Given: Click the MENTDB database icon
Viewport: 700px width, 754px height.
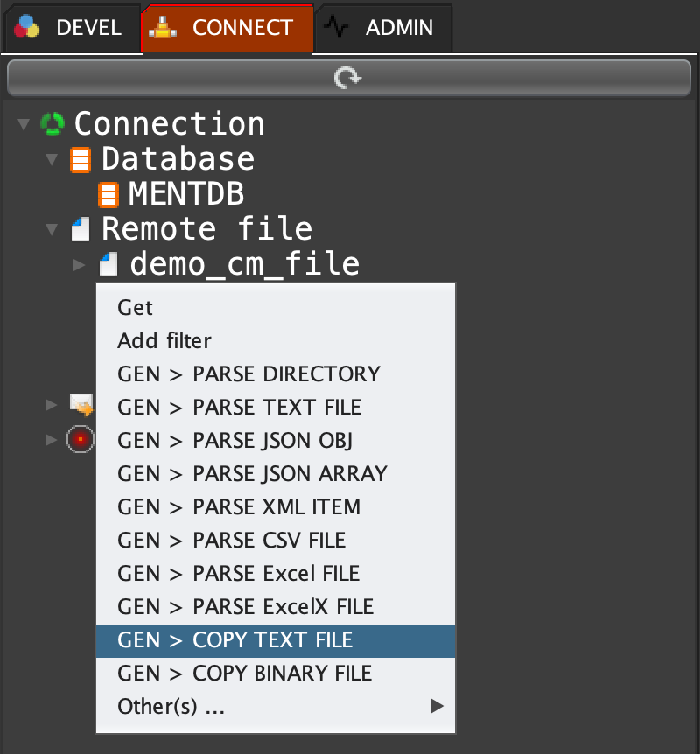Looking at the screenshot, I should click(x=108, y=194).
